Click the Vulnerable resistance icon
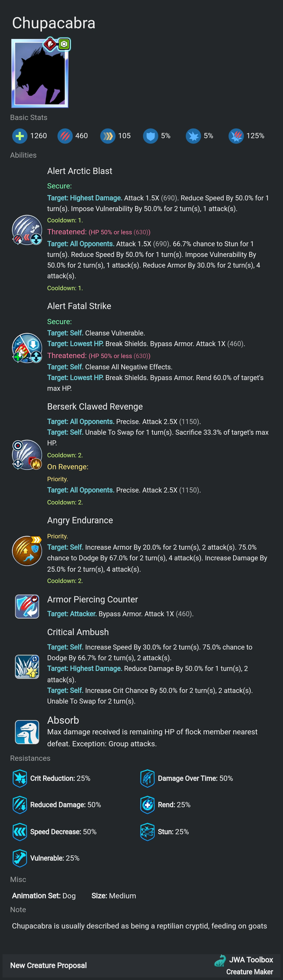The image size is (283, 980). pos(20,858)
